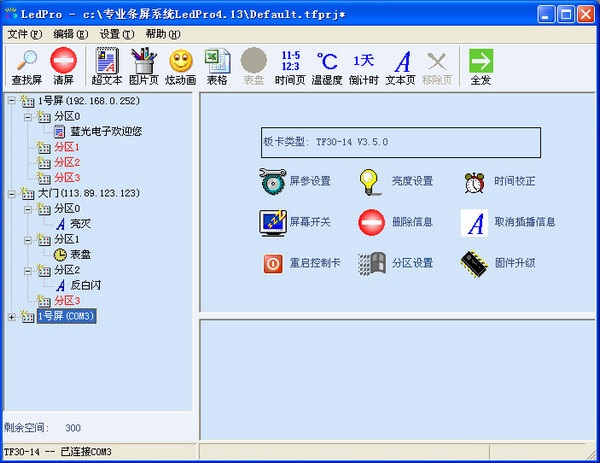Screen dimensions: 600x463
Task: Select the 1号屏 (COM3) tree row
Action: coord(66,316)
